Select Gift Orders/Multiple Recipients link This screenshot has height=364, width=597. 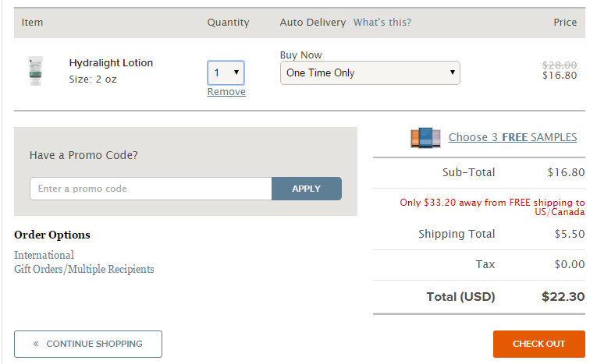click(x=84, y=269)
